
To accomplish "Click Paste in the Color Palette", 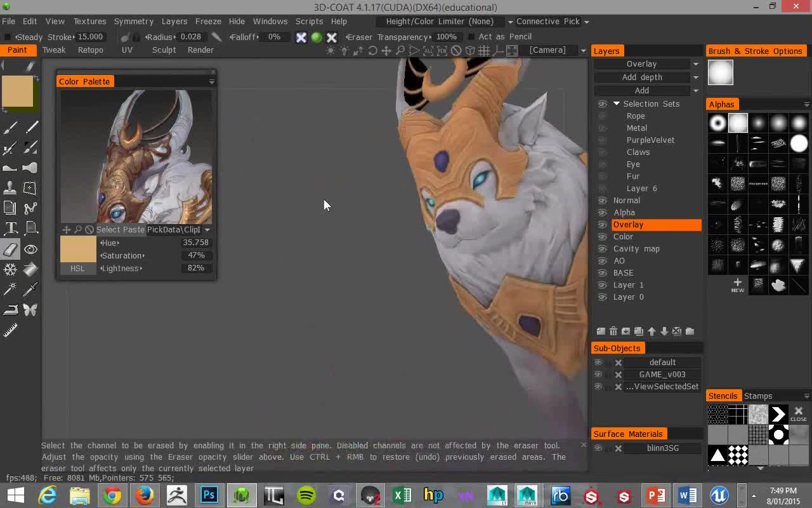I will point(133,230).
